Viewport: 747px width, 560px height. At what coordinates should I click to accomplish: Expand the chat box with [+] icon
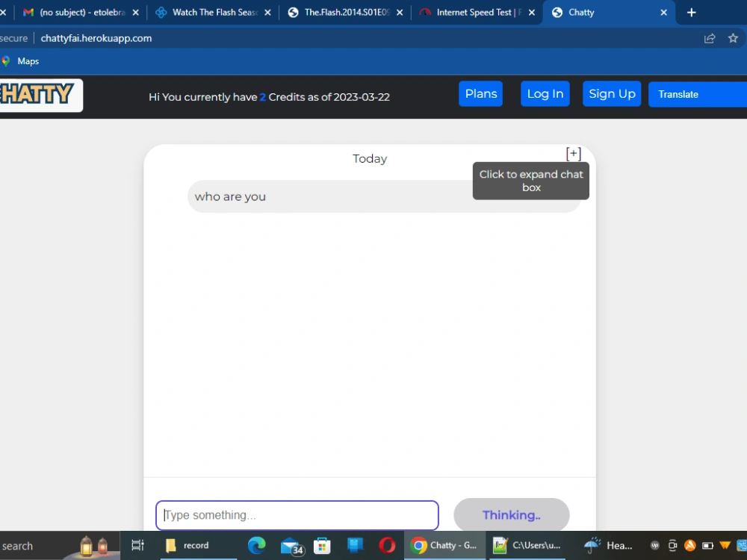pos(573,154)
